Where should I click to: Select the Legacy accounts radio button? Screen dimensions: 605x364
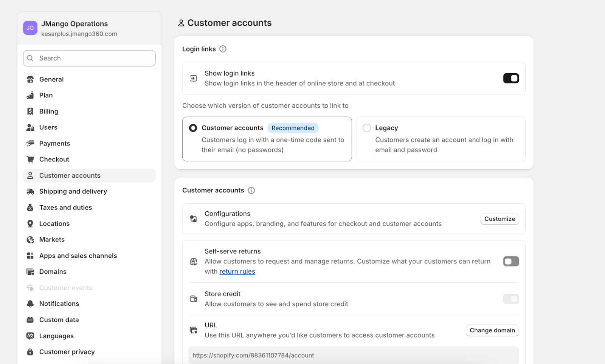tap(367, 128)
